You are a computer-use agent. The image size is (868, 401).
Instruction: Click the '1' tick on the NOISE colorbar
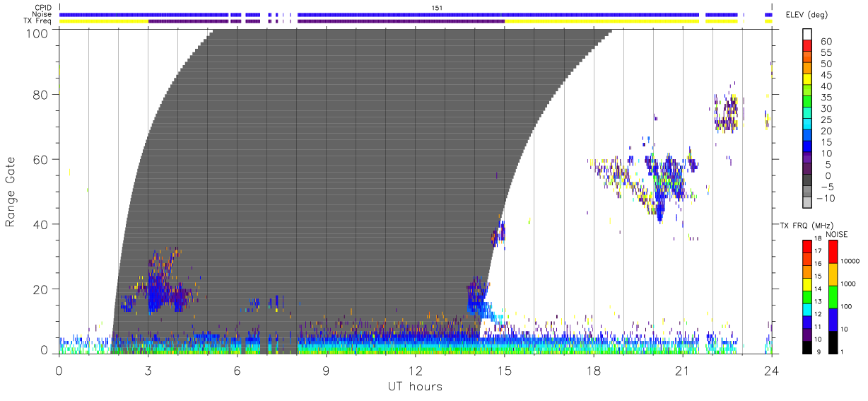point(843,351)
